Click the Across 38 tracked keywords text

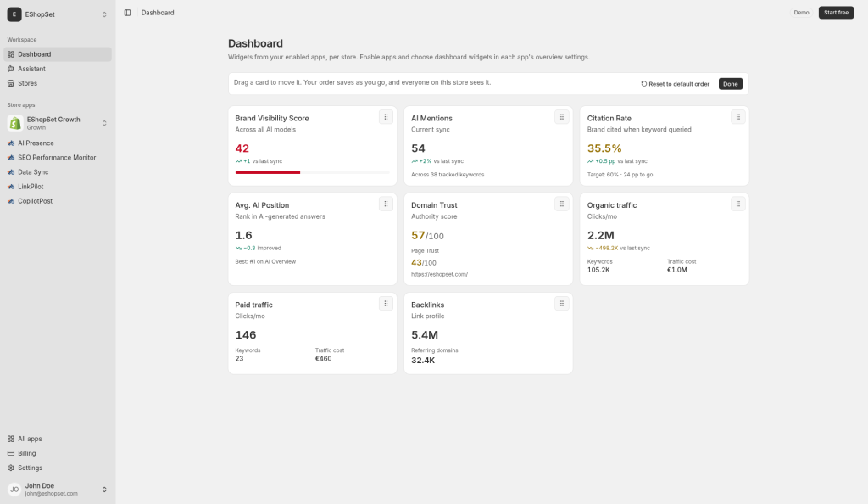click(x=448, y=175)
